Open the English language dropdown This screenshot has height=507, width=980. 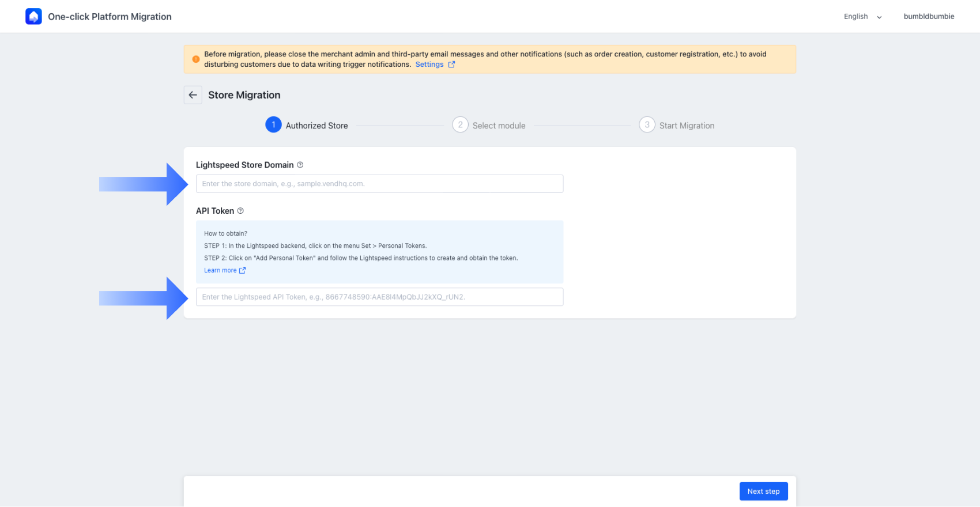(x=863, y=17)
